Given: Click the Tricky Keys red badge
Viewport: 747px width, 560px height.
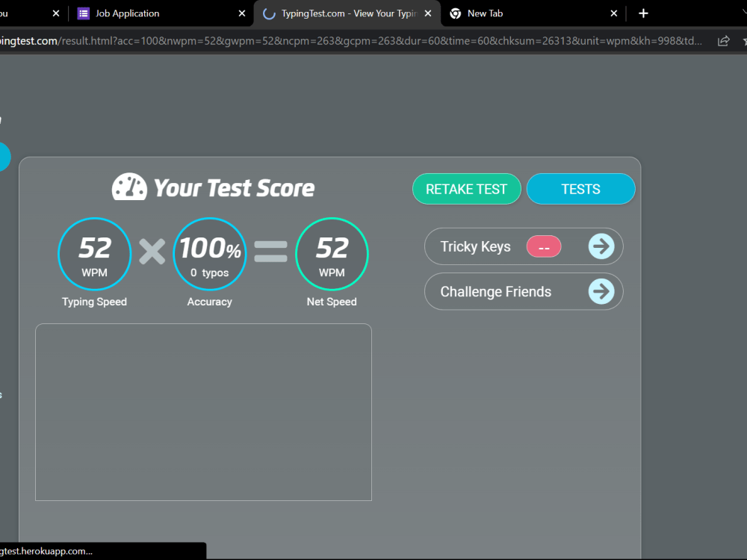Looking at the screenshot, I should pos(544,246).
